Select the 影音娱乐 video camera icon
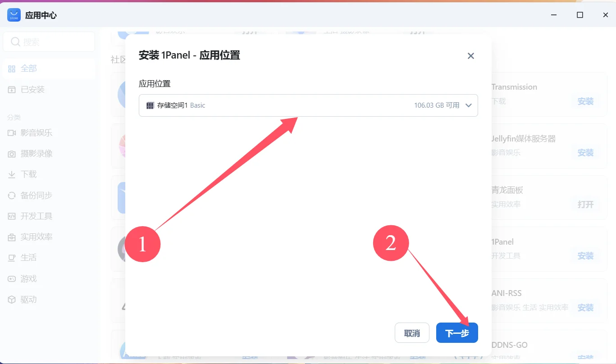 coord(12,133)
